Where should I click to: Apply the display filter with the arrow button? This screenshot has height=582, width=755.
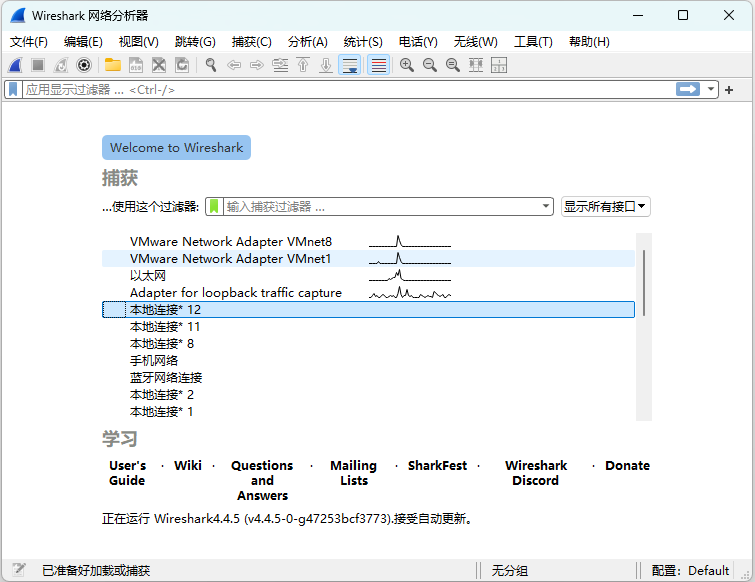(x=688, y=89)
